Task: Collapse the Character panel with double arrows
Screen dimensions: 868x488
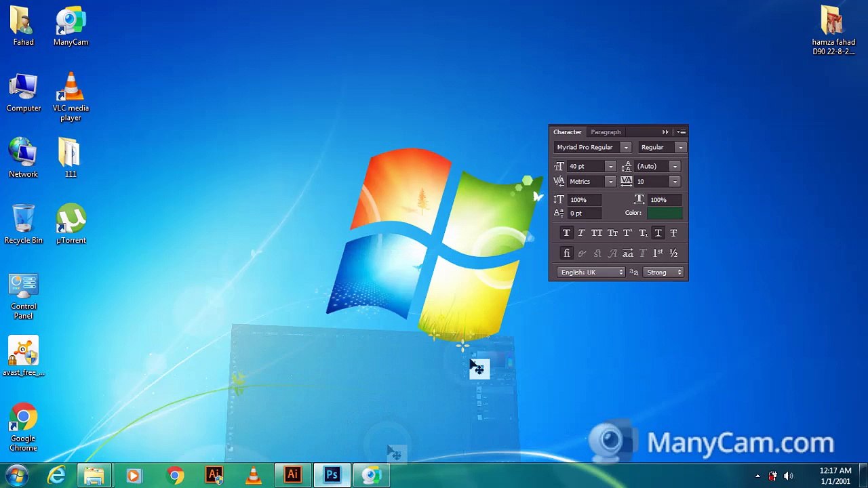Action: (x=665, y=132)
